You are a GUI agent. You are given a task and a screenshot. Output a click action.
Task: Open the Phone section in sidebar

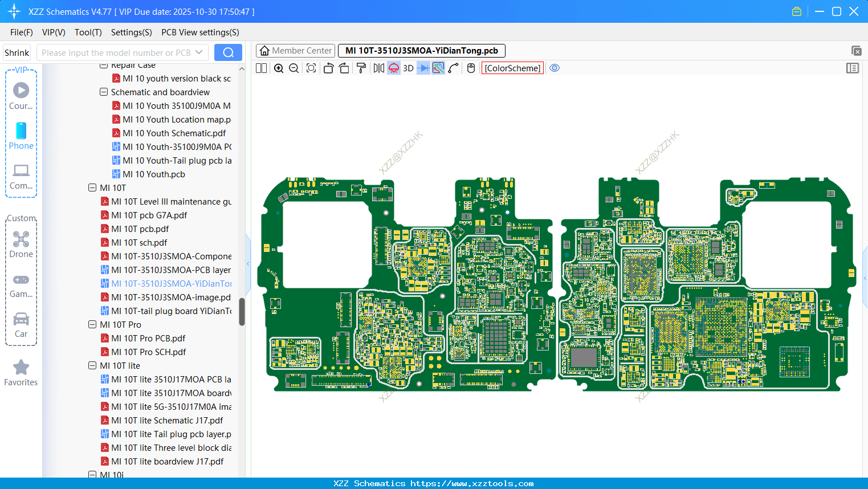point(21,137)
